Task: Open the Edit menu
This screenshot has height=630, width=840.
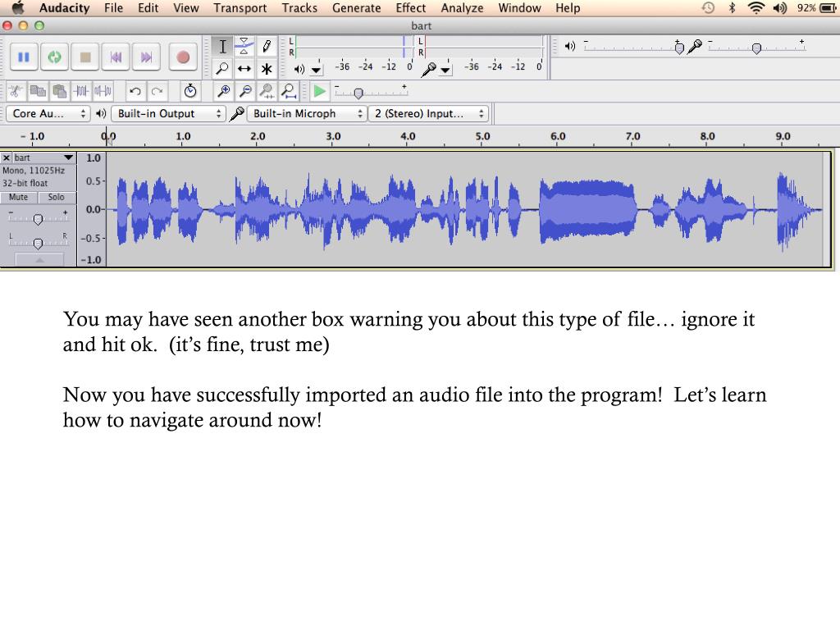Action: 148,8
